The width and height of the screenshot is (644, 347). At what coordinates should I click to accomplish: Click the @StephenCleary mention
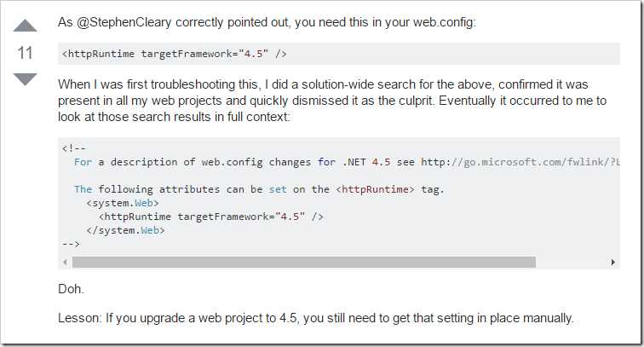(x=124, y=22)
